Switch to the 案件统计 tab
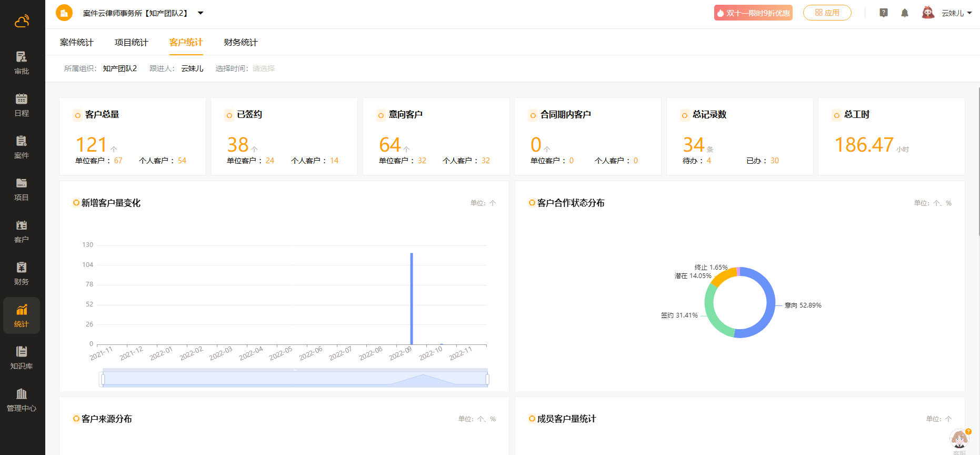980x455 pixels. [76, 43]
